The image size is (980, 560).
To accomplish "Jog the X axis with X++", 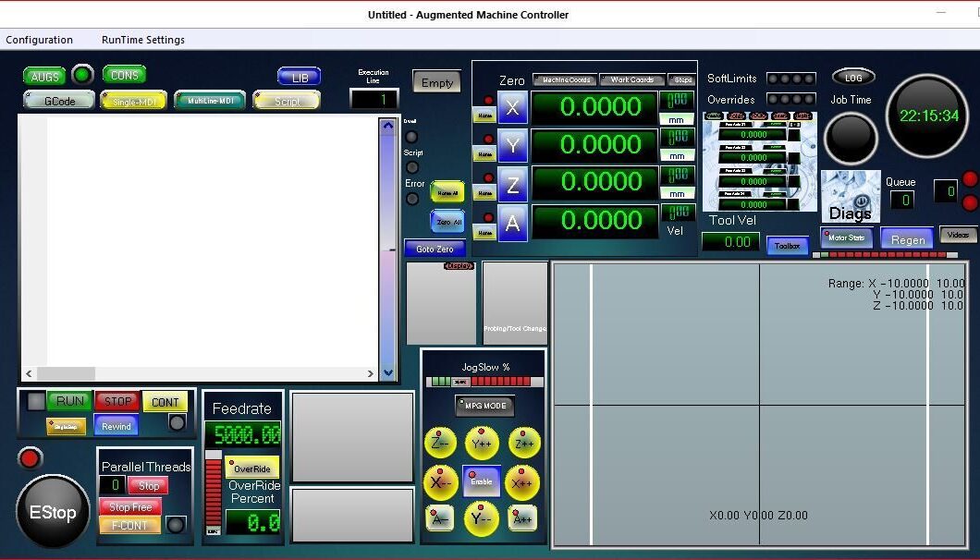I will tap(522, 482).
